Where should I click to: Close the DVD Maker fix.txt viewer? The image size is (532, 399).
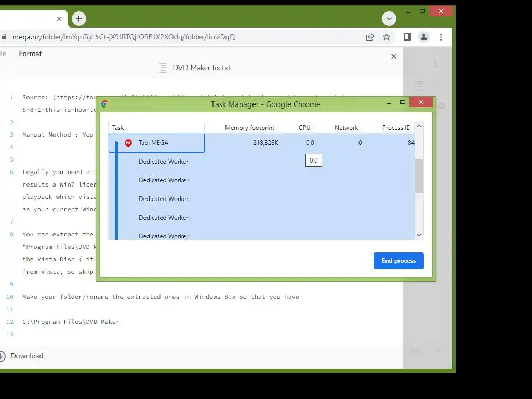pos(394,56)
